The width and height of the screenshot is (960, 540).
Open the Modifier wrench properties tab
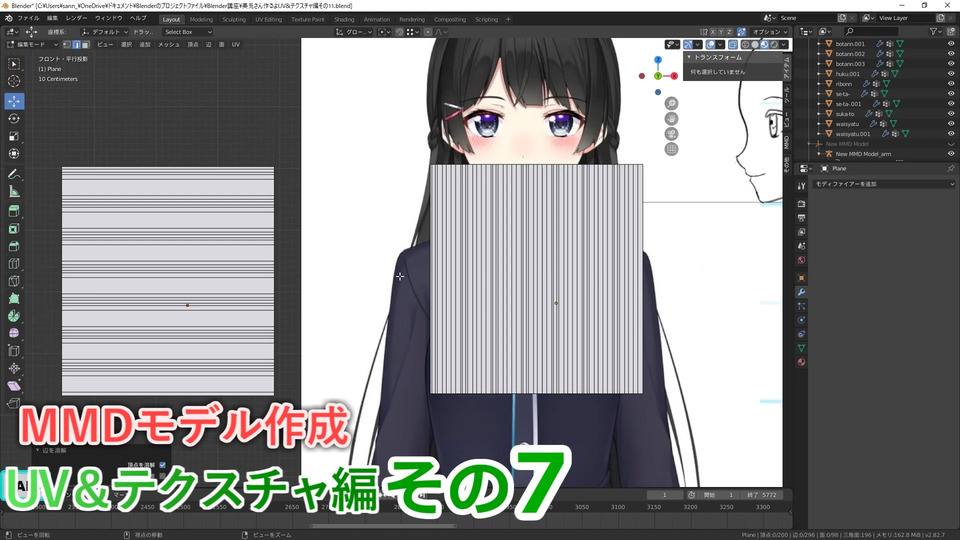click(801, 292)
